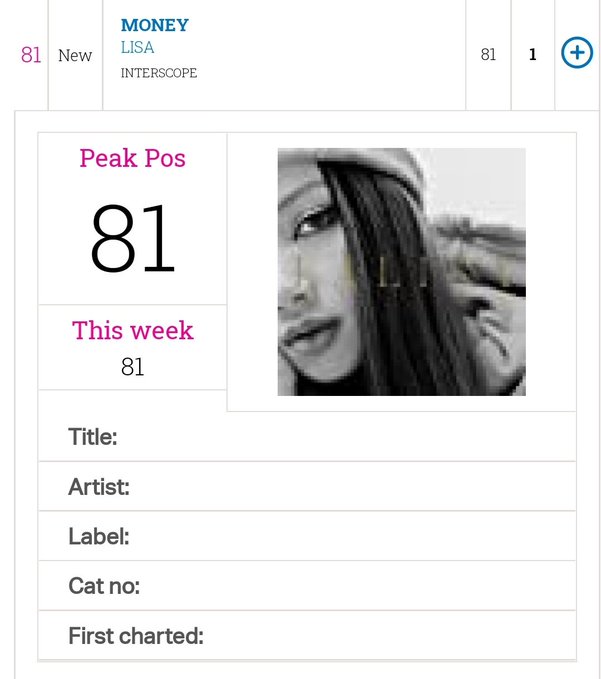Click the New status indicator

(75, 55)
